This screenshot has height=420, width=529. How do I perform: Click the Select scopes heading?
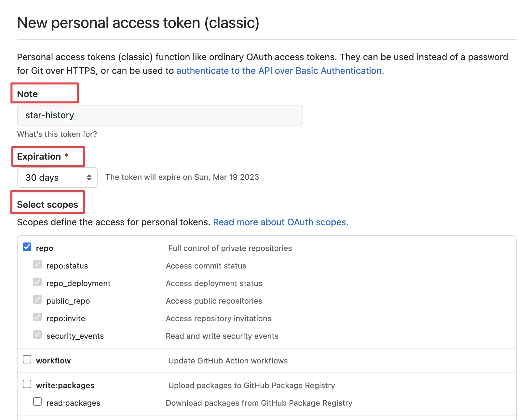[47, 204]
